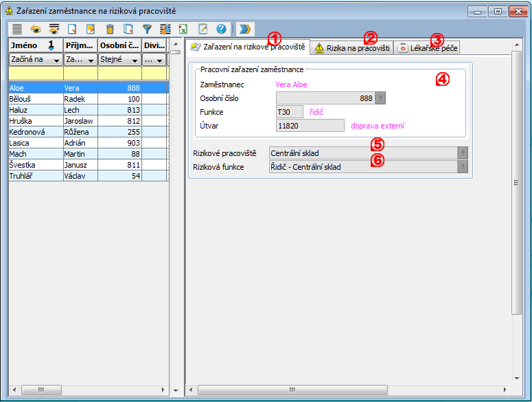Click the Funkce T30 input field
532x402 pixels.
[x=289, y=112]
